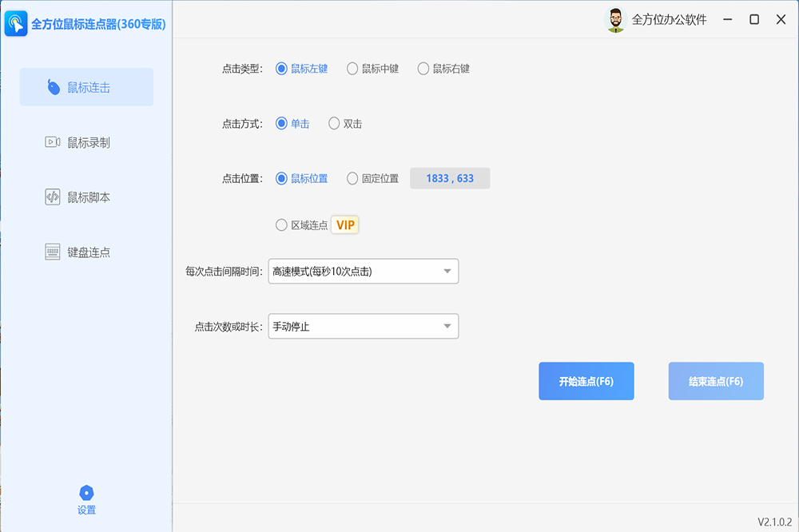Close the application window
799x532 pixels.
click(x=781, y=19)
